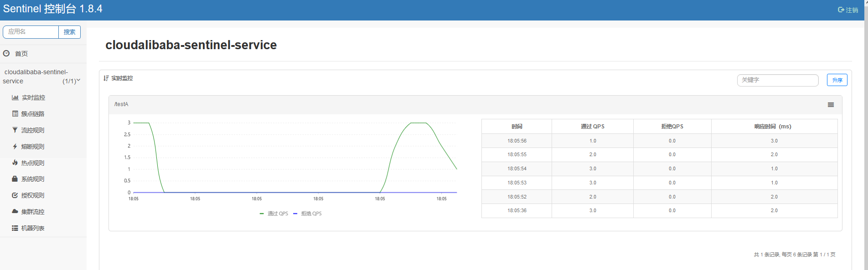Click the cloud icon for 集群流控
Screen dimensions: 868x270
[15, 212]
